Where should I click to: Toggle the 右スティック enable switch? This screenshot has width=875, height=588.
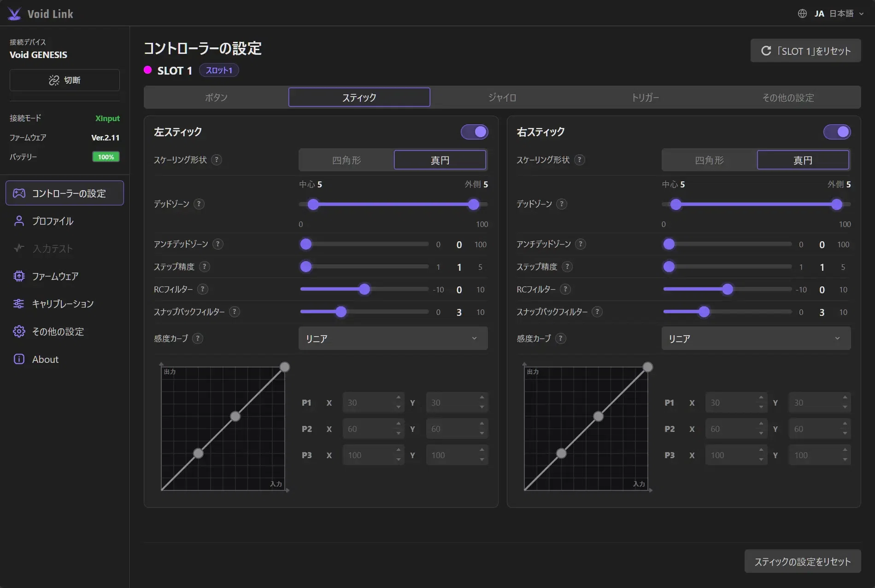click(x=837, y=132)
